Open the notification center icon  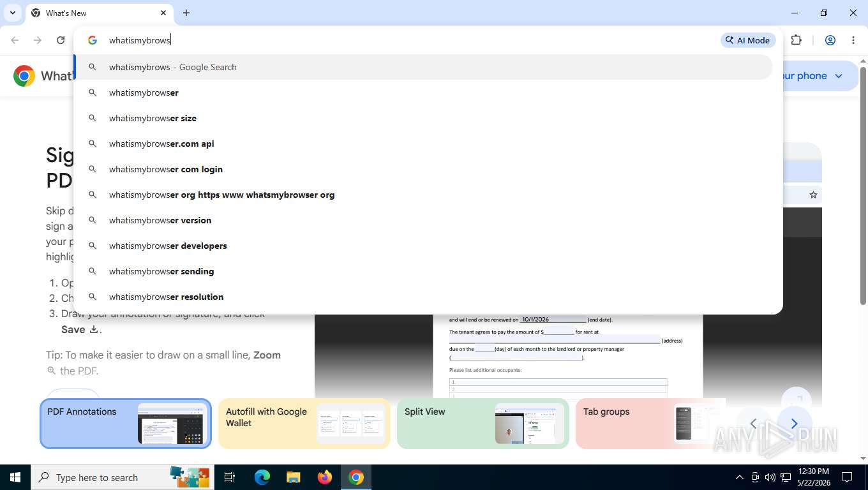[847, 477]
